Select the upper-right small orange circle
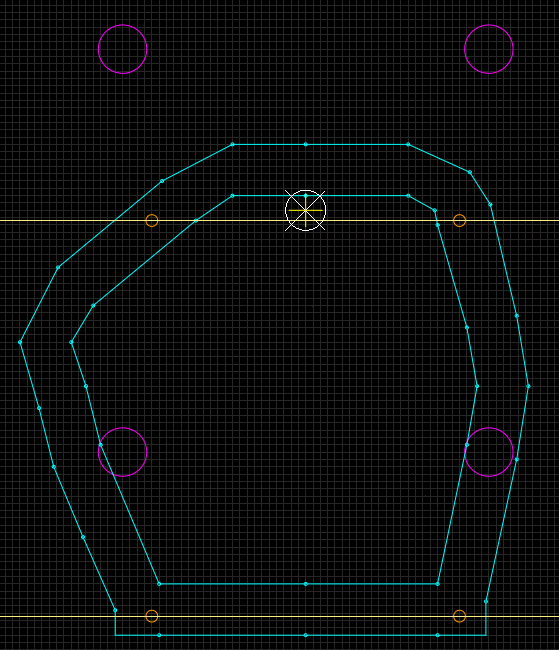 (x=459, y=221)
